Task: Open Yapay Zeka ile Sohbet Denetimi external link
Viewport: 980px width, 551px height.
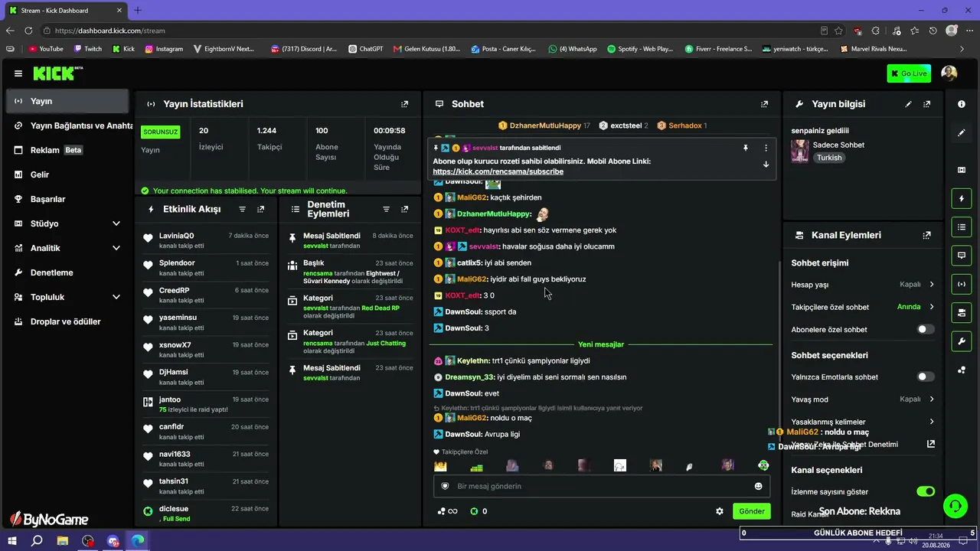Action: (x=931, y=444)
